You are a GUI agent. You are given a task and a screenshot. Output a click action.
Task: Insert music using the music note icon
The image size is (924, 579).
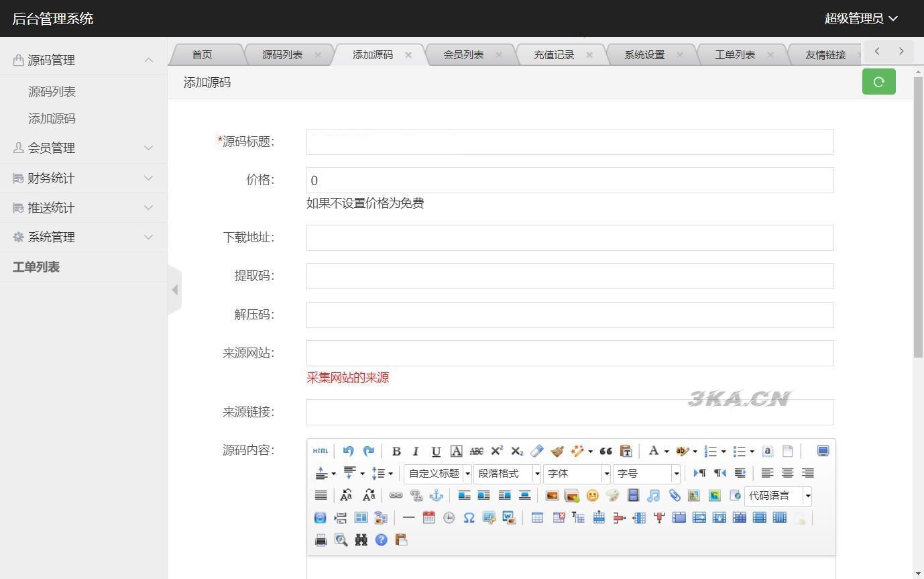(653, 496)
